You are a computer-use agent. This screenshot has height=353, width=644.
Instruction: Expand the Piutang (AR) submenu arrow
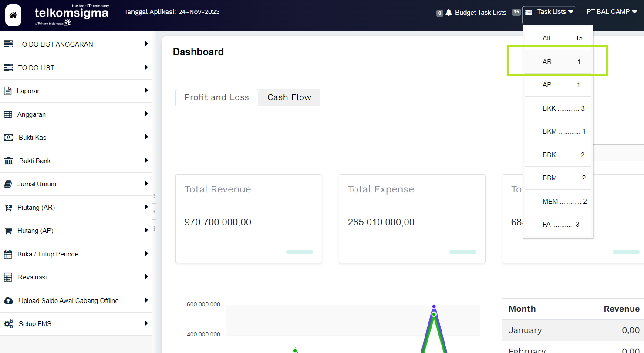click(146, 207)
